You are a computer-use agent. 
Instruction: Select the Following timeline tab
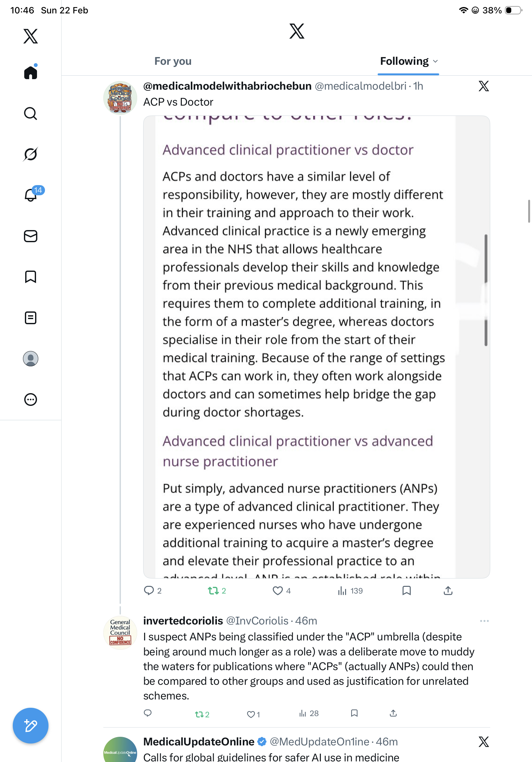(x=404, y=61)
